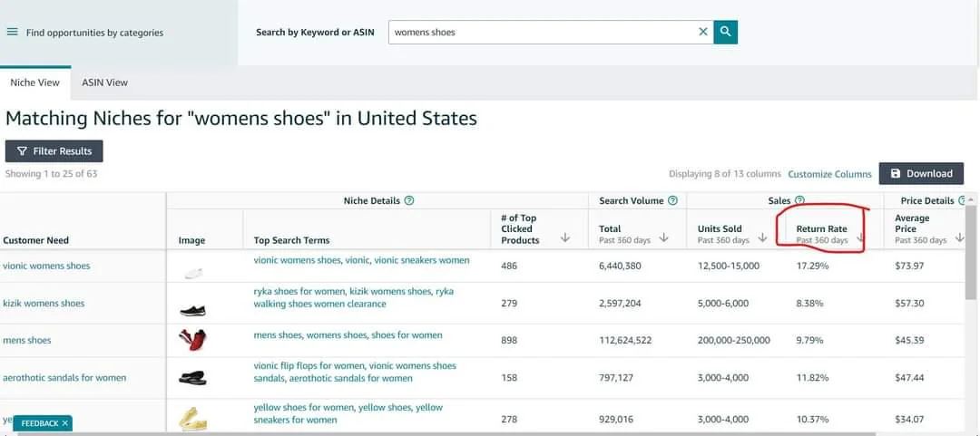Image resolution: width=980 pixels, height=436 pixels.
Task: Click the red shoes product image
Action: [x=192, y=340]
